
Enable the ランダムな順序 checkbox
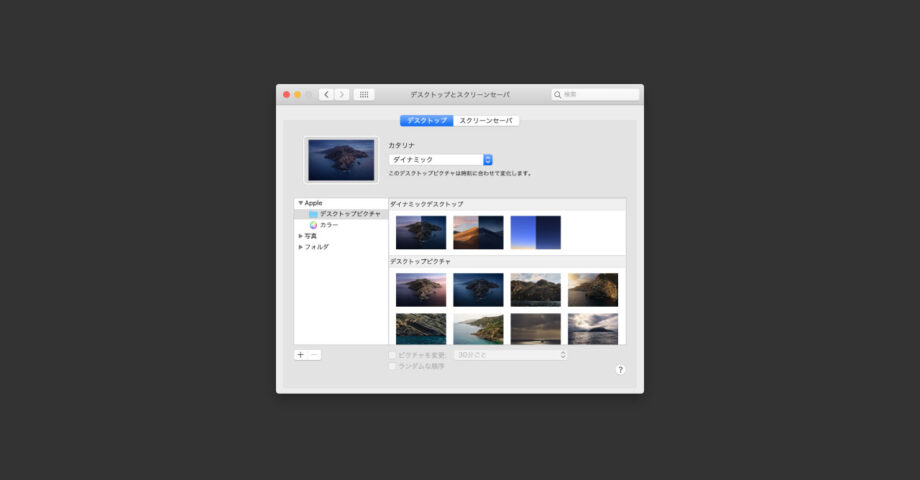pos(392,367)
